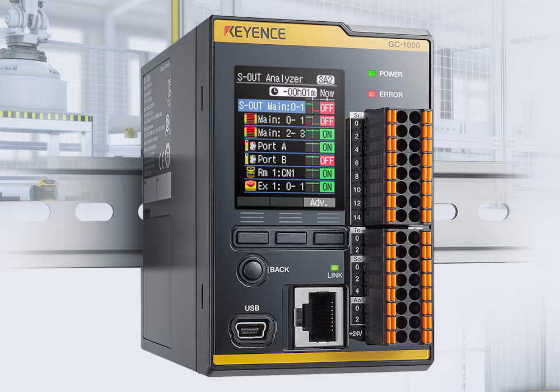Click the S-OUT Analyzer screen title
Viewport: 560px width, 392px height.
[x=270, y=78]
